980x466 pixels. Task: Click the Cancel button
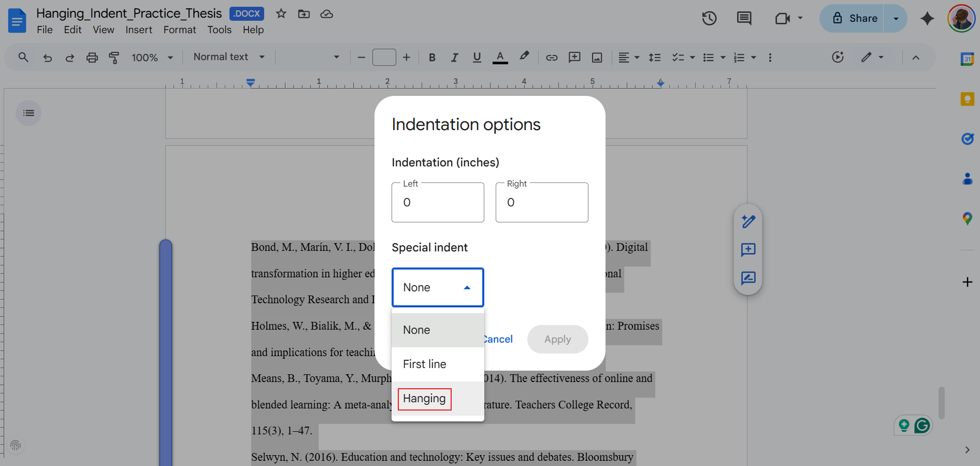[x=498, y=339]
